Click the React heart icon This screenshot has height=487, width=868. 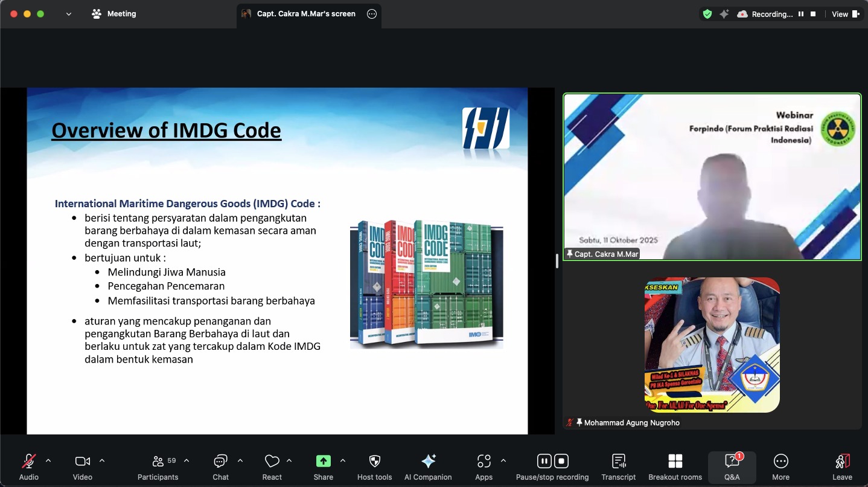[x=272, y=462]
